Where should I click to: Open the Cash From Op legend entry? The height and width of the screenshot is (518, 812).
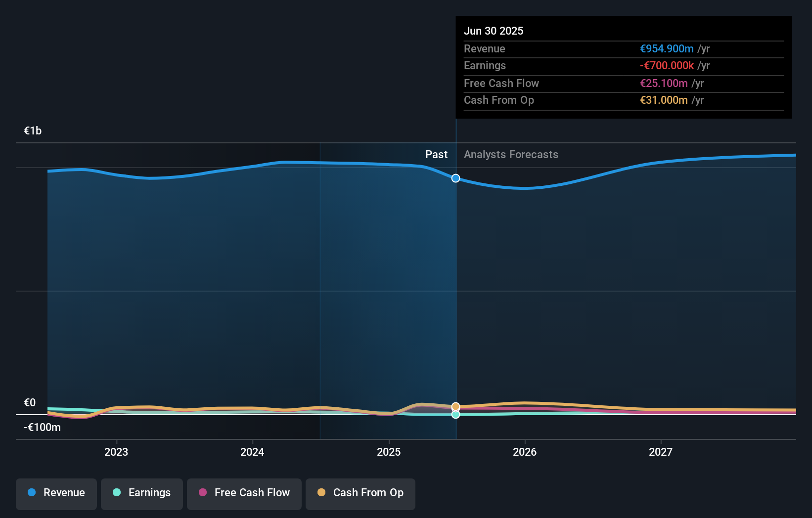pyautogui.click(x=360, y=493)
